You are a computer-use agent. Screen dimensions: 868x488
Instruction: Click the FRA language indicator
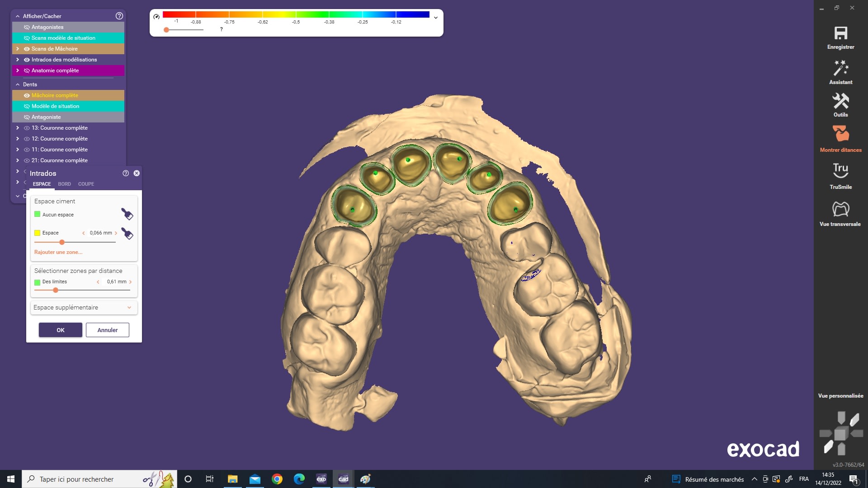click(x=804, y=479)
